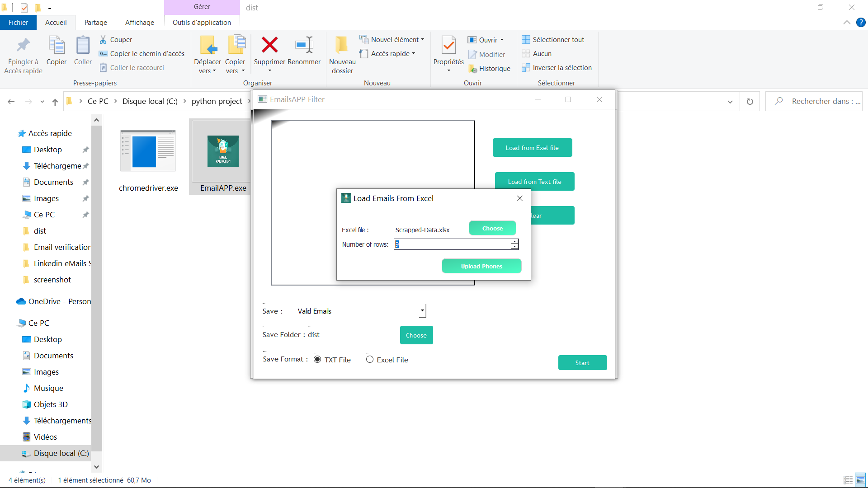The image size is (868, 488).
Task: Open the Déplacer vers dropdown
Action: [x=208, y=71]
